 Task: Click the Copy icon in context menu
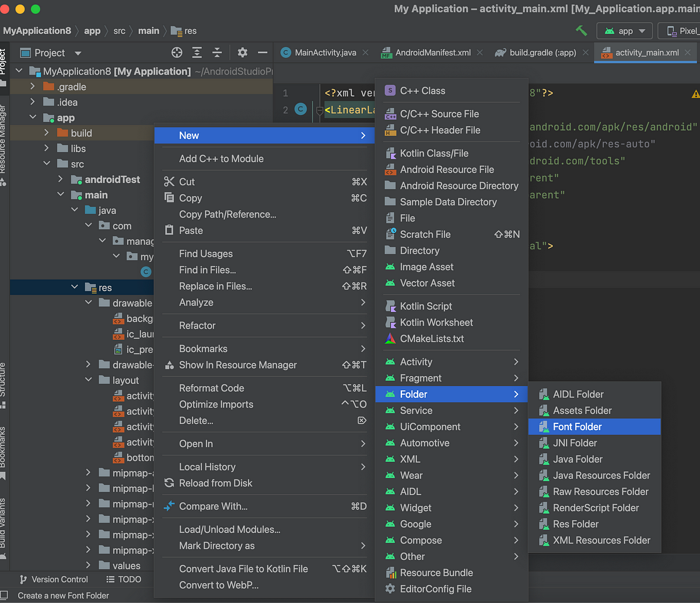coord(169,198)
